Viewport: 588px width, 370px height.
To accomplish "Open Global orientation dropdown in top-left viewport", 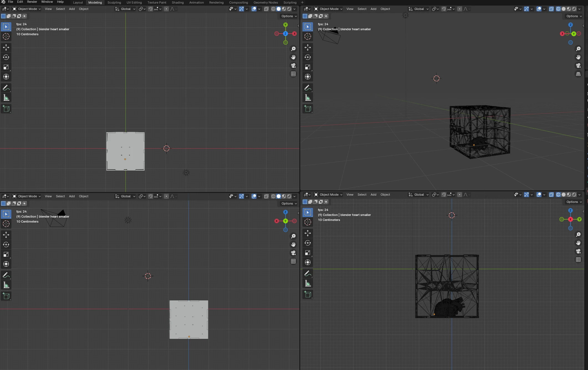I will (125, 9).
